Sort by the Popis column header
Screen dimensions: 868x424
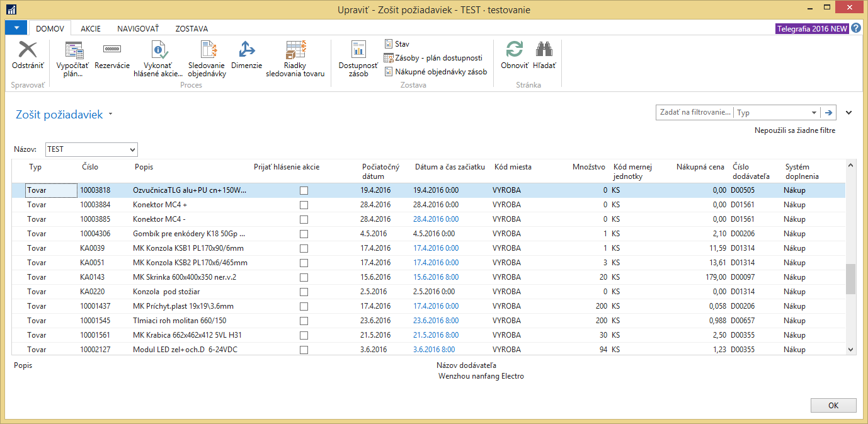(x=144, y=167)
